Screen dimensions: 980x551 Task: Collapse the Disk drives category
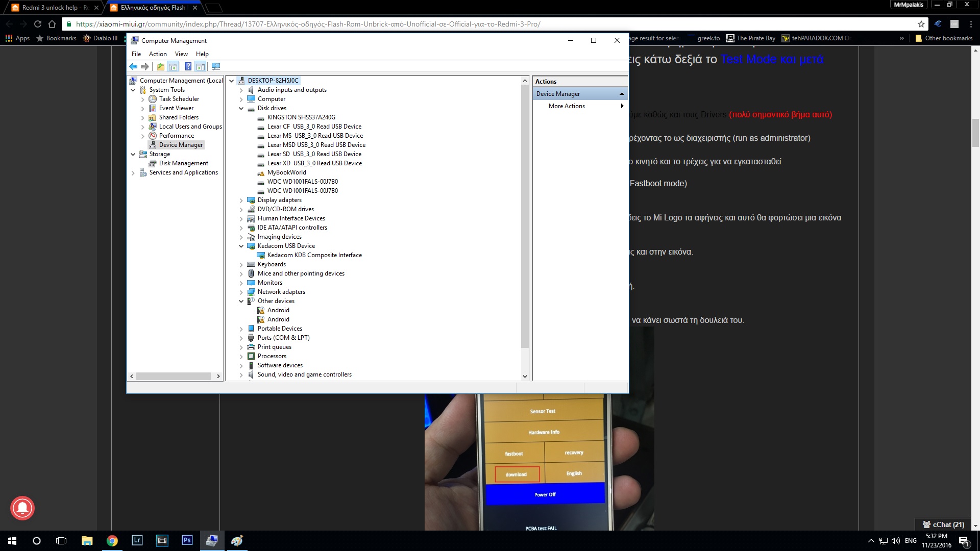coord(241,108)
